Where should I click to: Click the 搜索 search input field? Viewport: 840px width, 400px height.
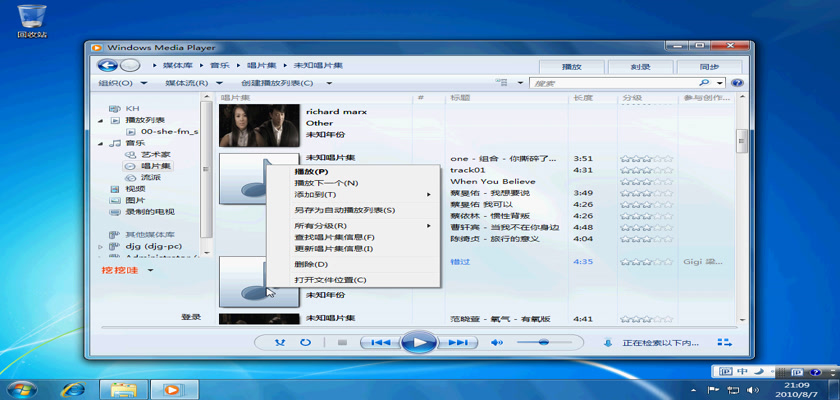click(610, 83)
